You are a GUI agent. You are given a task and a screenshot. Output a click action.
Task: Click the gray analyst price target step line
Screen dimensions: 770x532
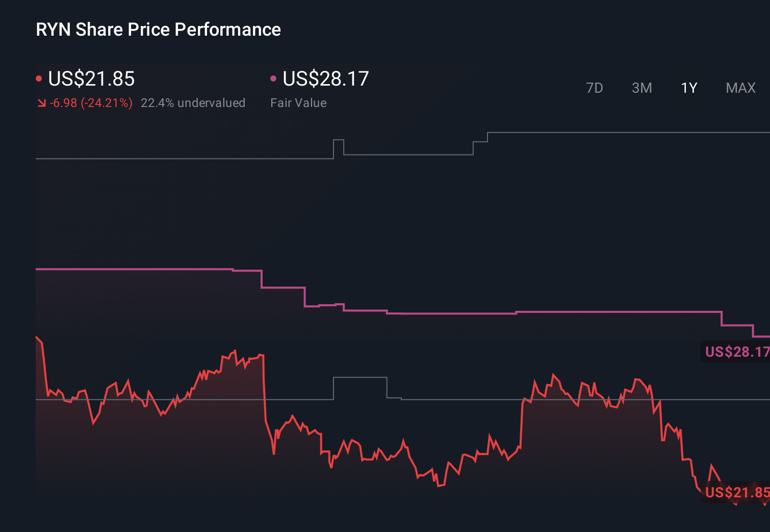point(204,158)
